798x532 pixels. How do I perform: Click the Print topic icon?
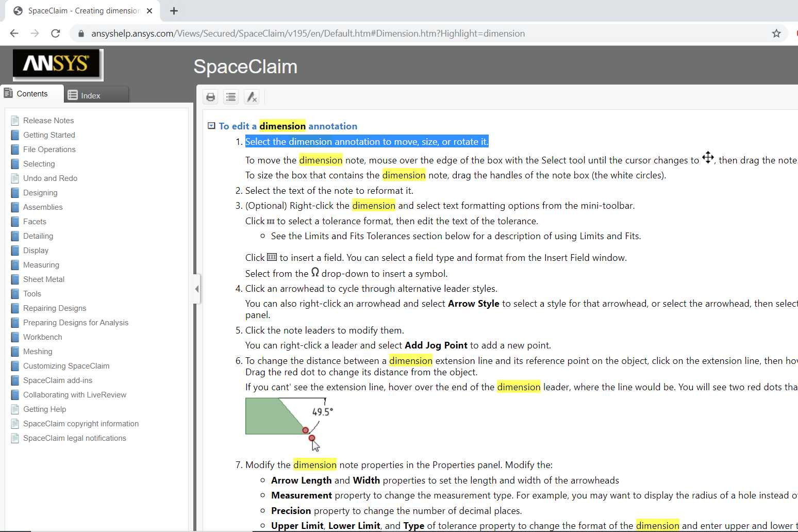tap(210, 97)
